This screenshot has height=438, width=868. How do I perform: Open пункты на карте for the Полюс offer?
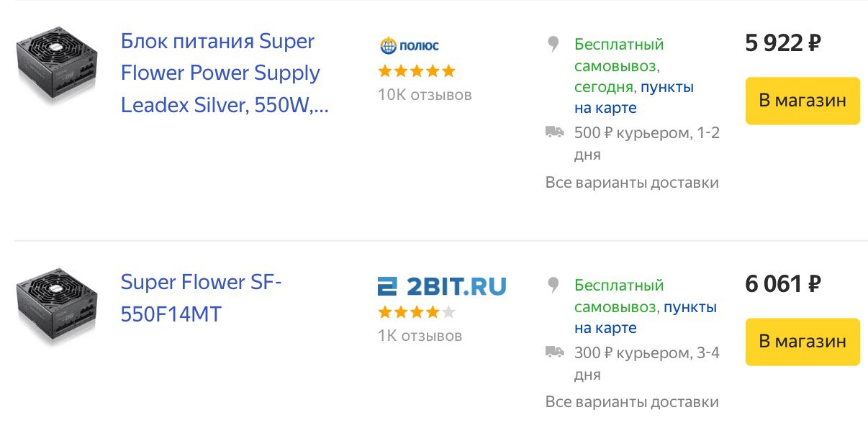[x=634, y=98]
